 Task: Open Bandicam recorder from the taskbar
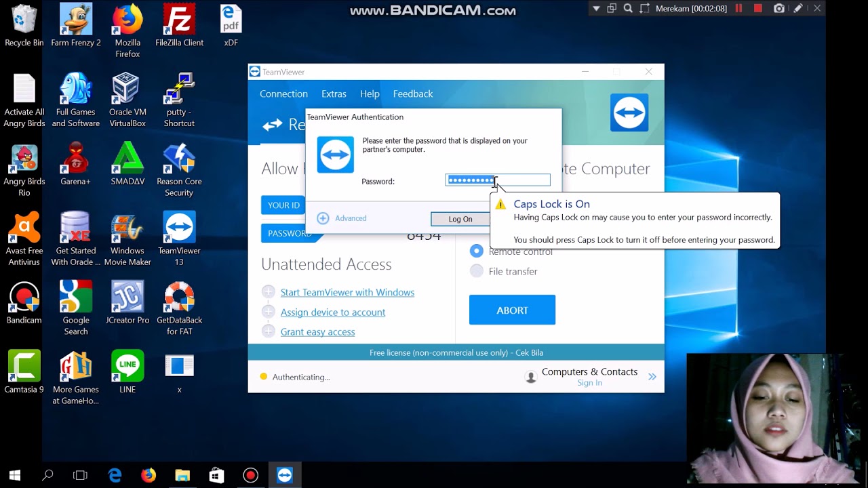click(250, 475)
